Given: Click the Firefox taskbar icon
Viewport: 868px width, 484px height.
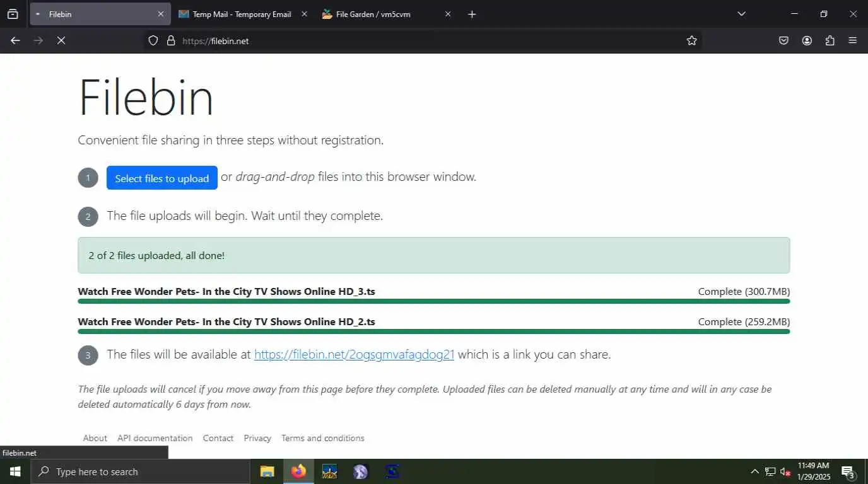Looking at the screenshot, I should 298,471.
